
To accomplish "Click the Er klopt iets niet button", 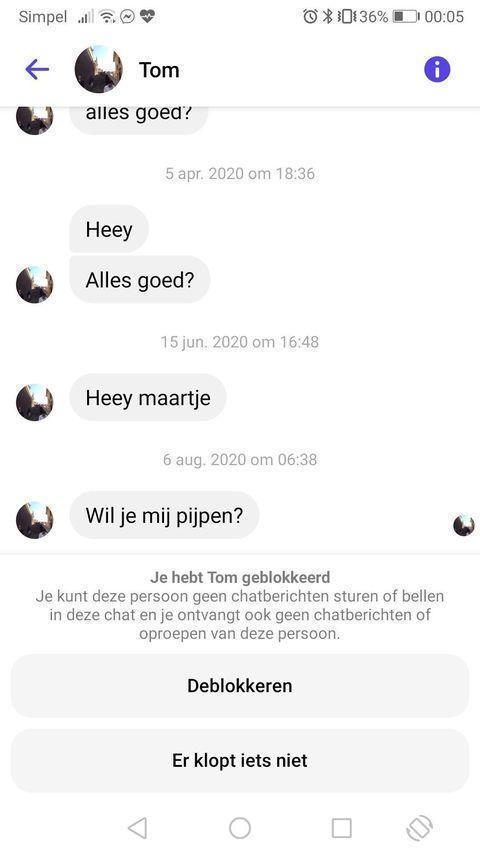I will tap(240, 760).
